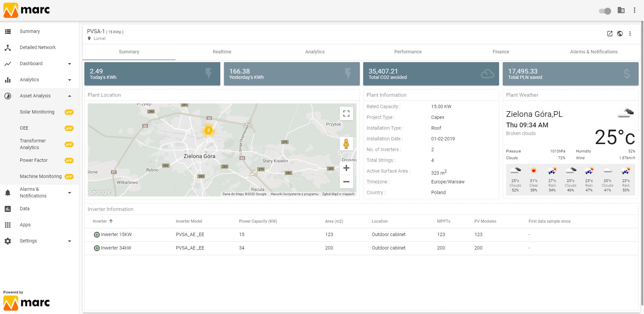Click the orange cluster marker on map
Viewport: 644px width, 314px height.
(x=209, y=130)
